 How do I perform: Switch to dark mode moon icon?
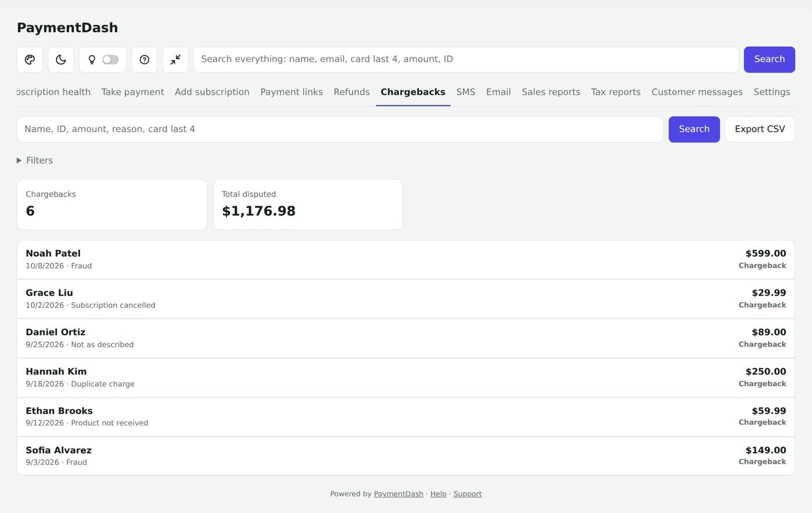(x=61, y=60)
